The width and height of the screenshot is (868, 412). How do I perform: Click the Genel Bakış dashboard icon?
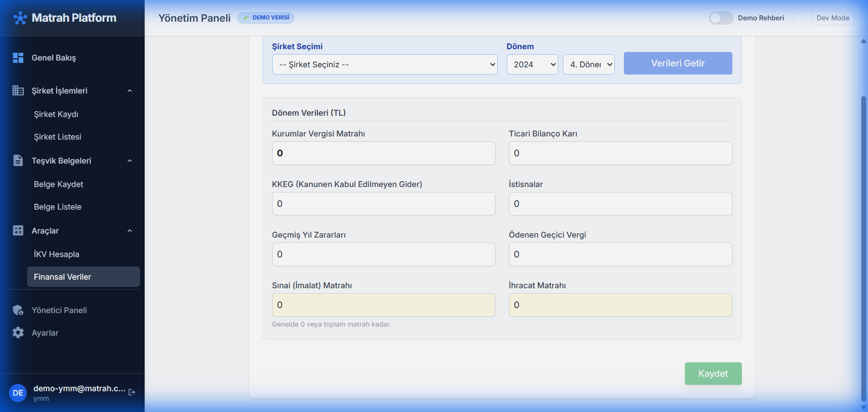click(18, 58)
